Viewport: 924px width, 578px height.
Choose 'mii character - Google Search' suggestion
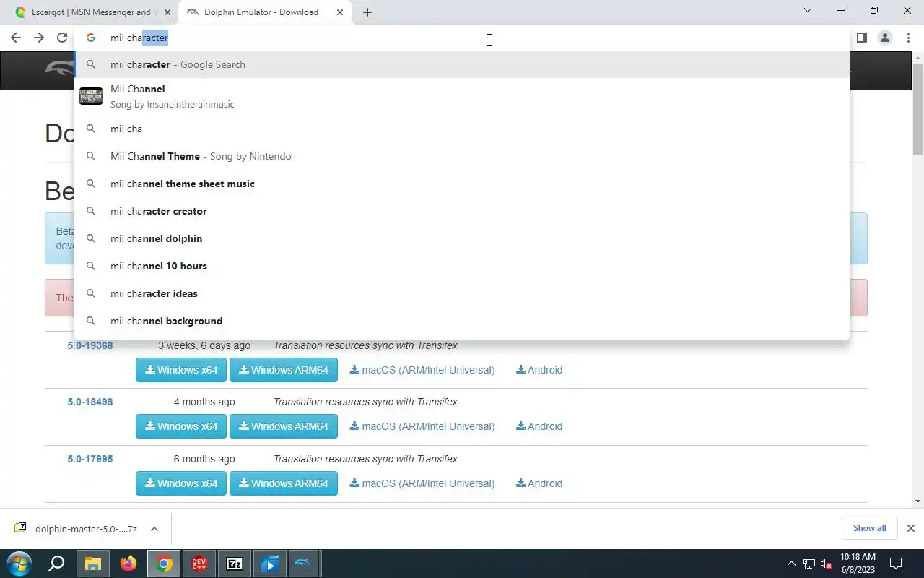pos(462,64)
